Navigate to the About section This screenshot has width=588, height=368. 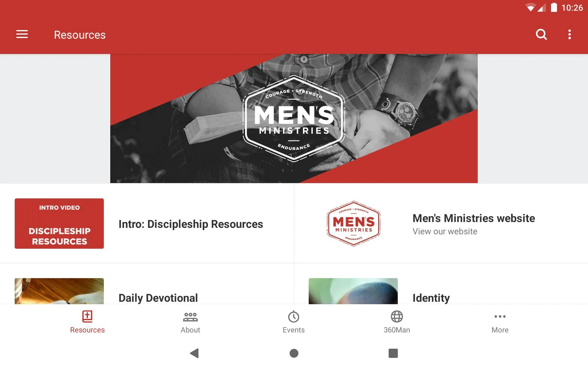tap(190, 321)
